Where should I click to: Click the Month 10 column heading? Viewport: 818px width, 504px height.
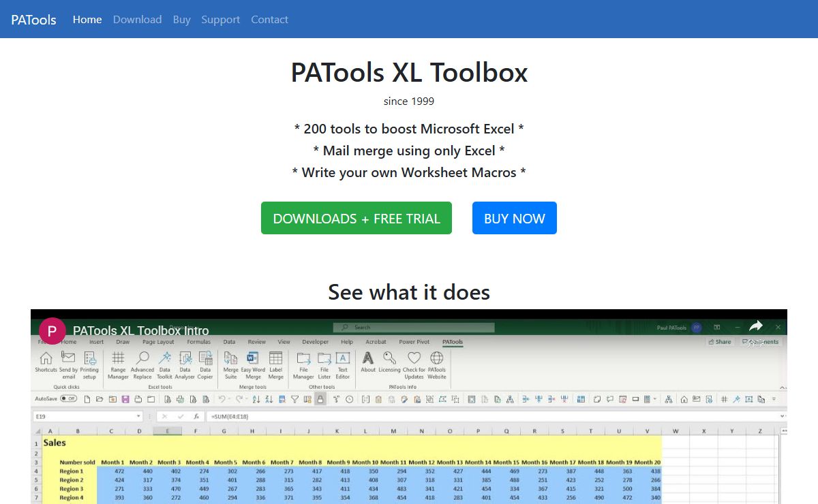point(365,462)
